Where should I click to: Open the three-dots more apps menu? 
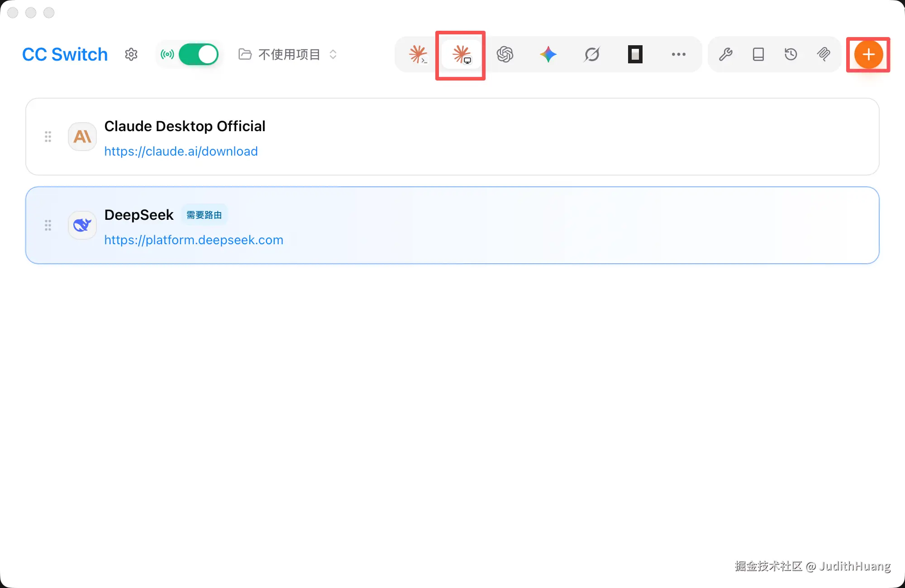tap(678, 54)
